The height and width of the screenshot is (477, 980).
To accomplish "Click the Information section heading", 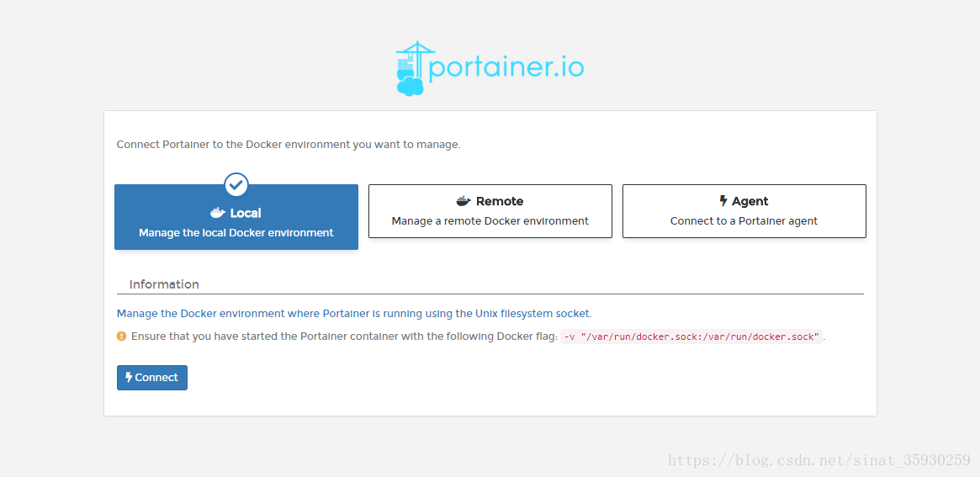I will [164, 284].
